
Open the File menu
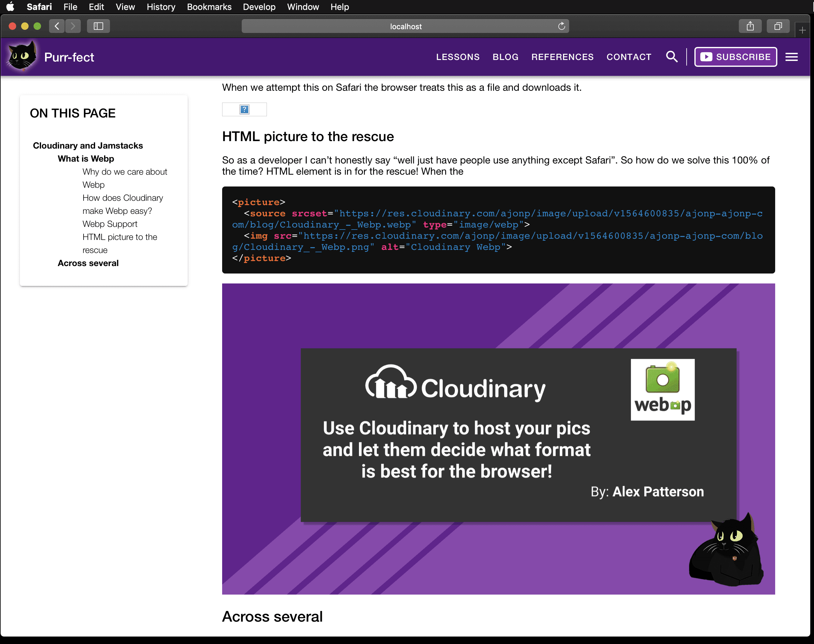click(x=70, y=7)
